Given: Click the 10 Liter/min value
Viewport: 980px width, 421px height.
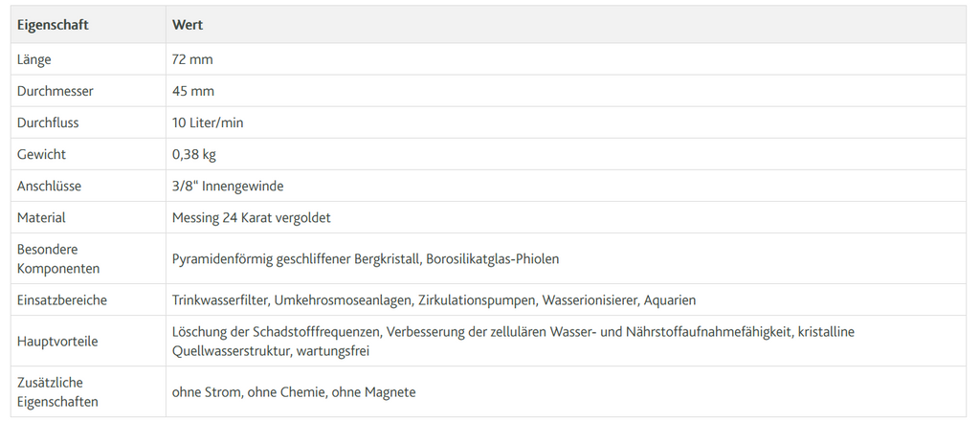Looking at the screenshot, I should click(x=208, y=123).
